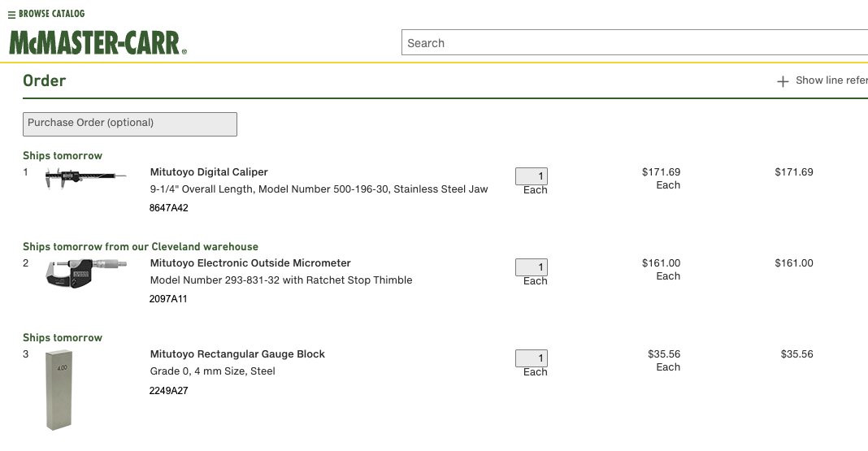Edit quantity for Rectangular Gauge Block
This screenshot has height=451, width=868.
point(531,358)
